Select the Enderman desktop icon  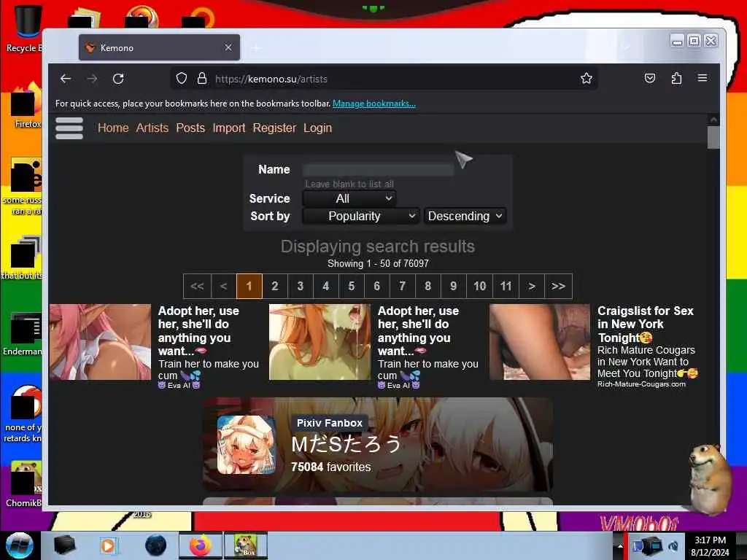point(23,333)
